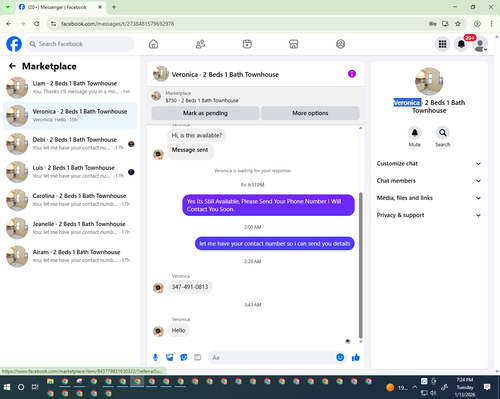Open taskbar clock showing 7:24 PM

tap(465, 387)
